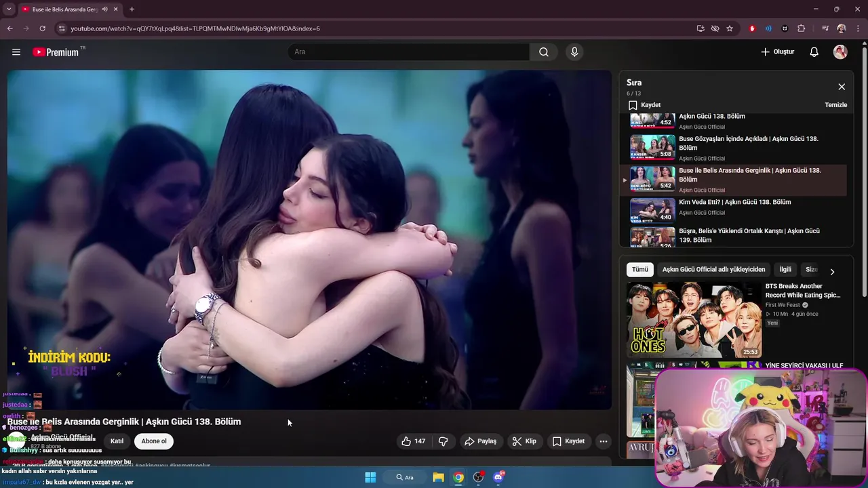The height and width of the screenshot is (488, 868).
Task: Clear the queue with Temizle
Action: pos(835,105)
